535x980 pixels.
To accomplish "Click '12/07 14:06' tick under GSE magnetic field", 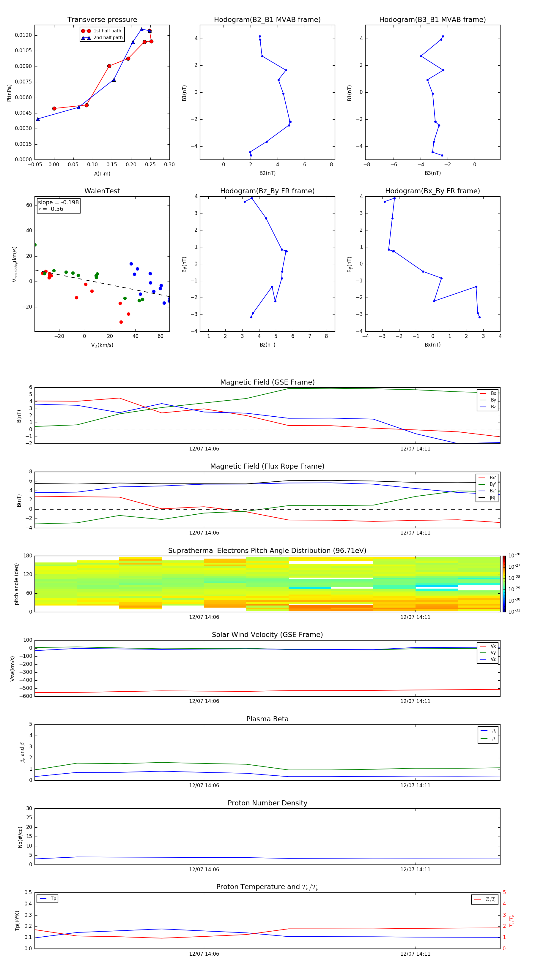I will pos(204,449).
